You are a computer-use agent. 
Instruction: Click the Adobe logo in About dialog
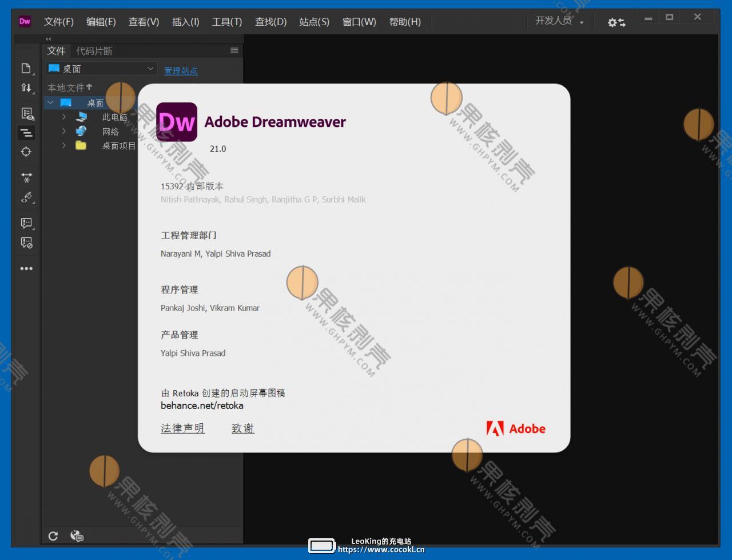[516, 428]
